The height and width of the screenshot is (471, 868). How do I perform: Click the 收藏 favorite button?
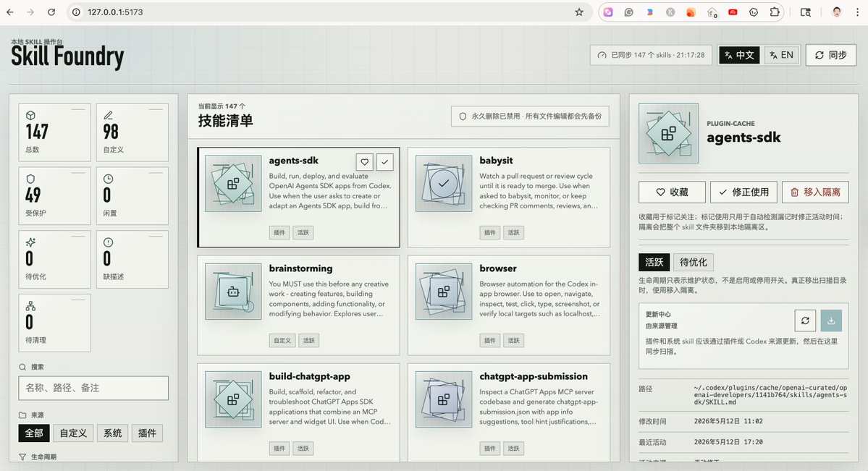click(672, 192)
